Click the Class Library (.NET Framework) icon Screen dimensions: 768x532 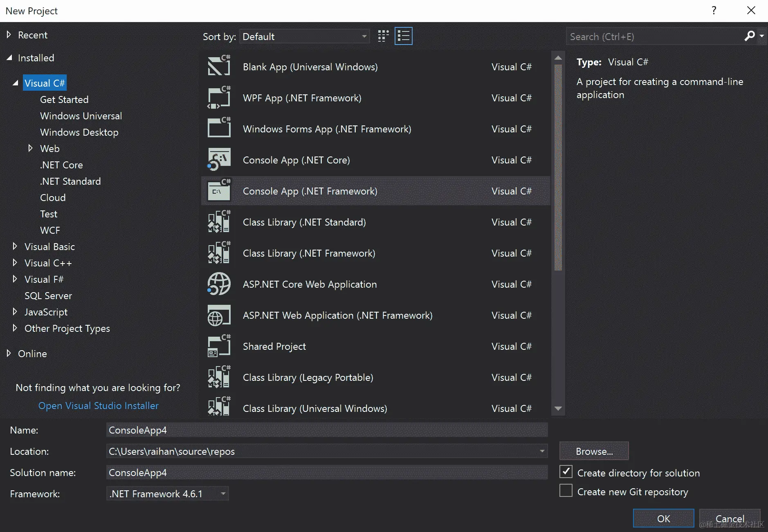click(219, 253)
